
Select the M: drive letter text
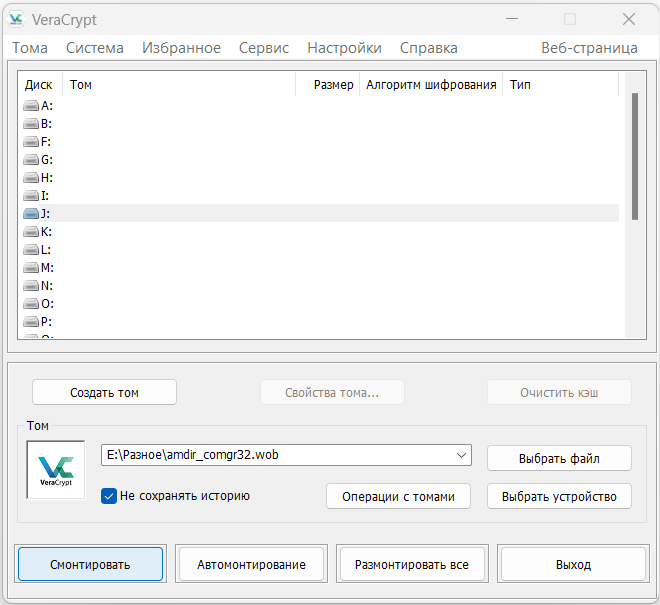coord(47,268)
